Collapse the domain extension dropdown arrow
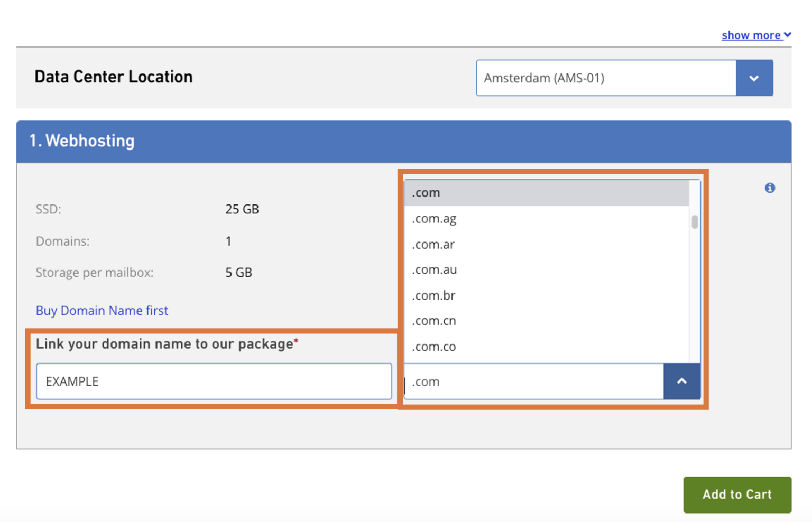This screenshot has height=522, width=812. point(682,381)
